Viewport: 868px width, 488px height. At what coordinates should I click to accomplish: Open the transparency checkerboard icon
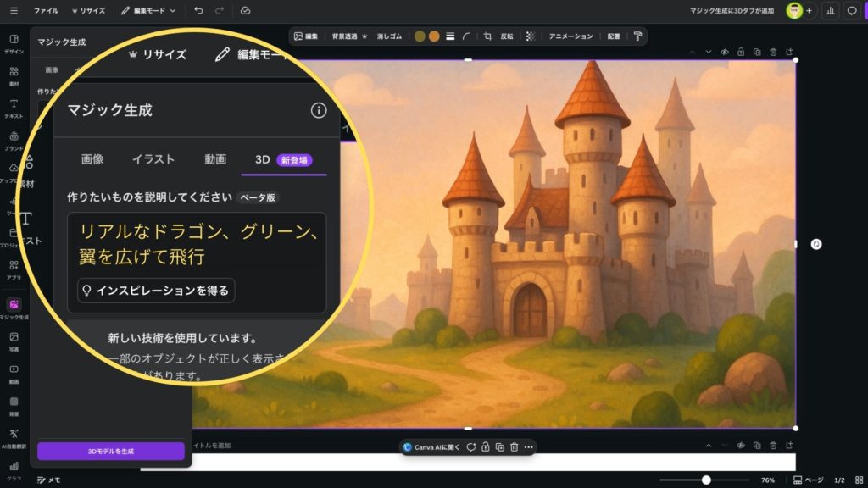(531, 36)
